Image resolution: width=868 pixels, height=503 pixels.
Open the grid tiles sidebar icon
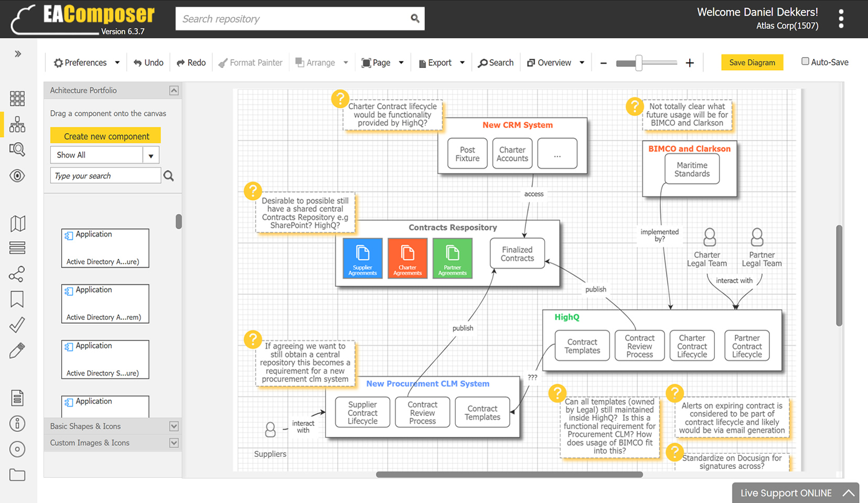pyautogui.click(x=17, y=98)
